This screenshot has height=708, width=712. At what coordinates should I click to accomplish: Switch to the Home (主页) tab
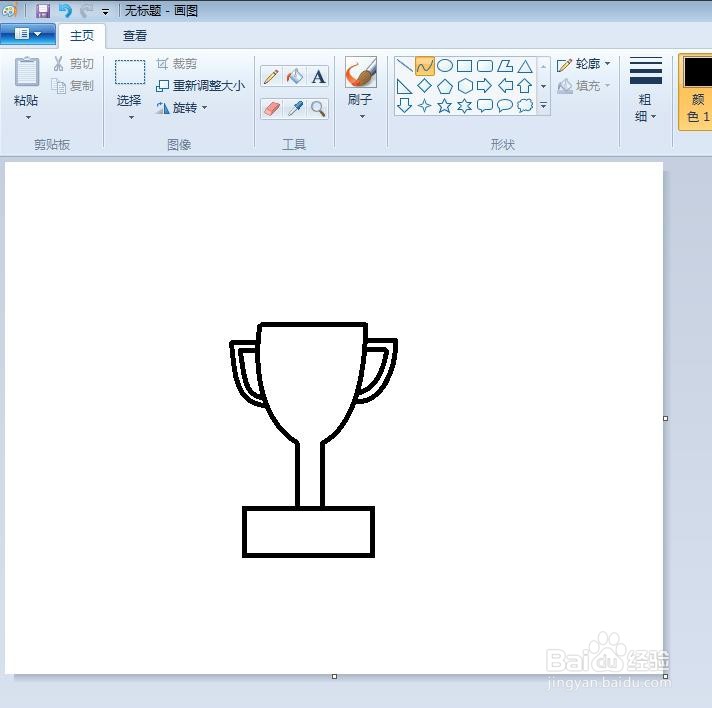[82, 35]
